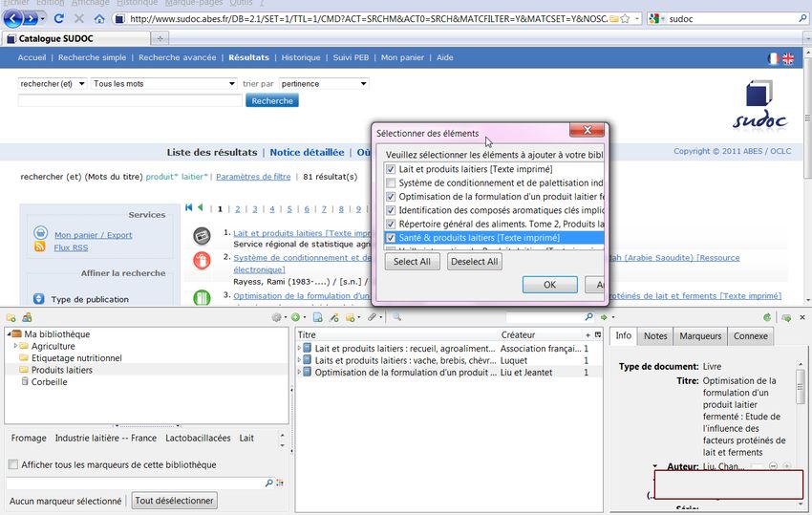
Task: Click the blue Recherche button
Action: click(x=272, y=100)
